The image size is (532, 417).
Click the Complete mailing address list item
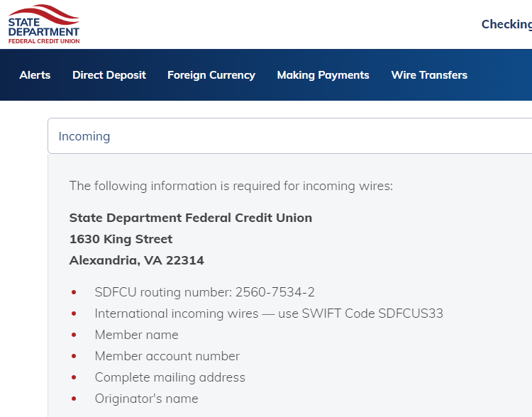coord(170,378)
